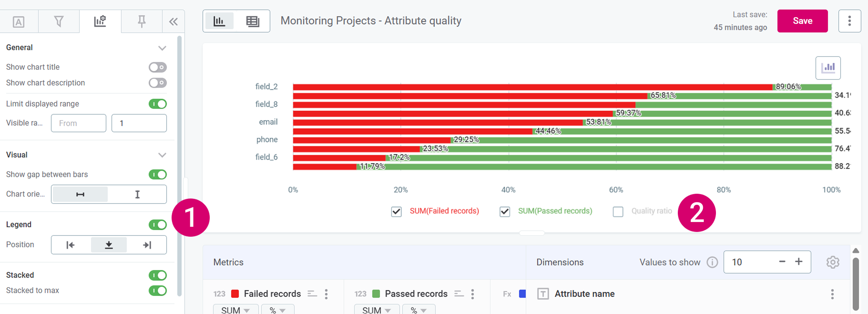Switch to the table view icon
The width and height of the screenshot is (868, 314).
point(253,21)
